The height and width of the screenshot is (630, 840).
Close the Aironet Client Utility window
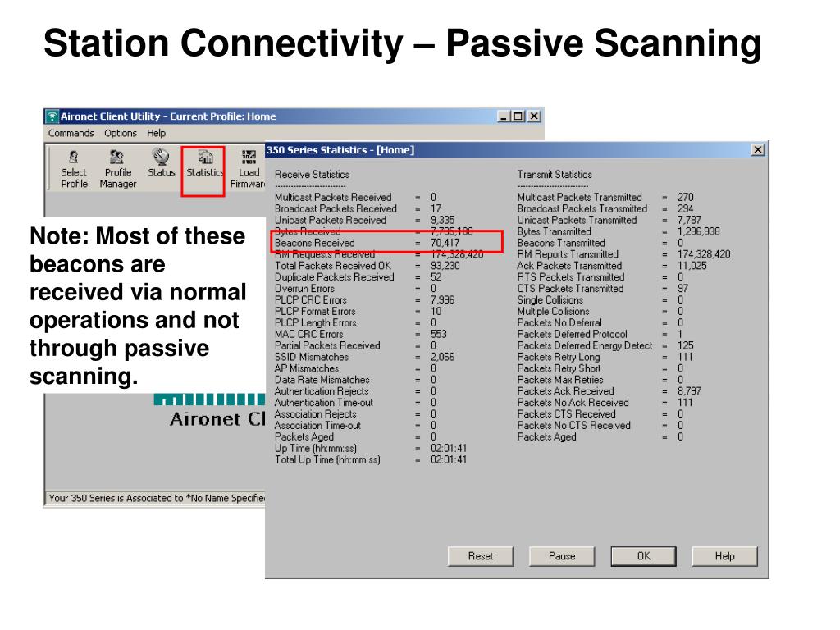tap(534, 116)
